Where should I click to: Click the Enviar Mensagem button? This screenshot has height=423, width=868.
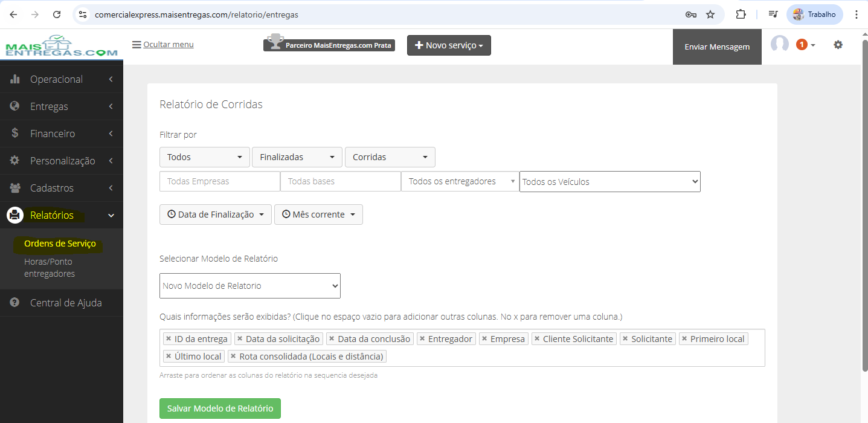pos(717,47)
